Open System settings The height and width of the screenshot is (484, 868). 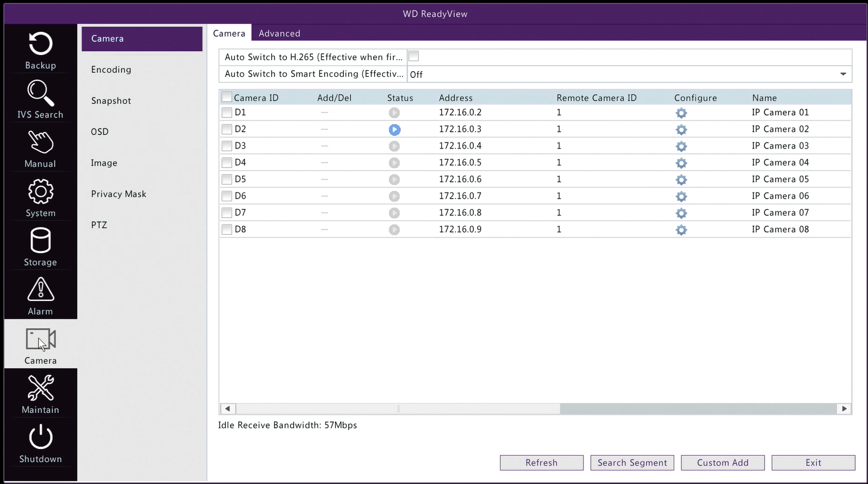click(x=41, y=197)
